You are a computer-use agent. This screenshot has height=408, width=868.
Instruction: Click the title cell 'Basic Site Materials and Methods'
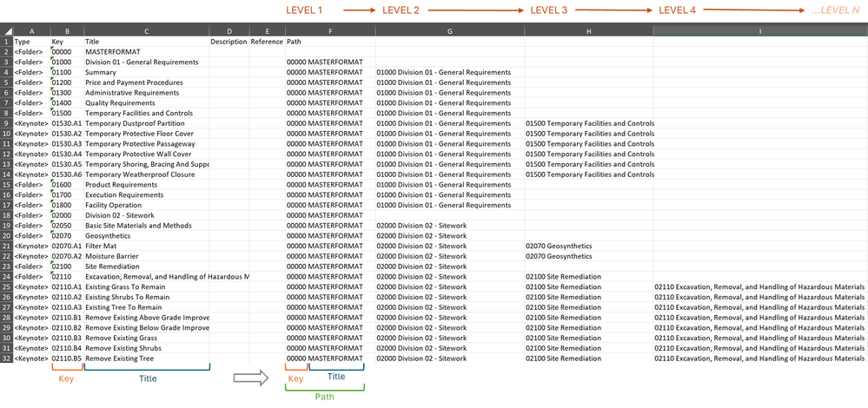pos(147,226)
